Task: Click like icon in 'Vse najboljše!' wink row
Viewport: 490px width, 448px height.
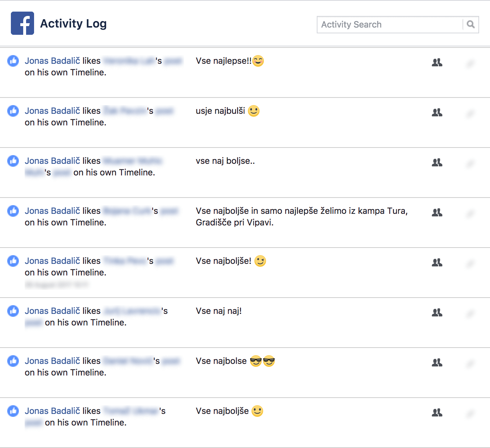Action: coord(13,261)
